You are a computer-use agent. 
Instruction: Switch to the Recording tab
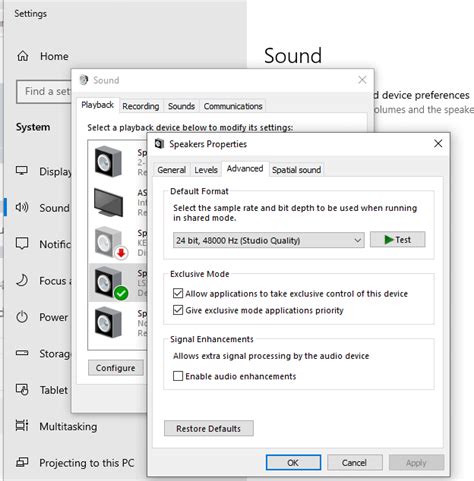[x=140, y=106]
